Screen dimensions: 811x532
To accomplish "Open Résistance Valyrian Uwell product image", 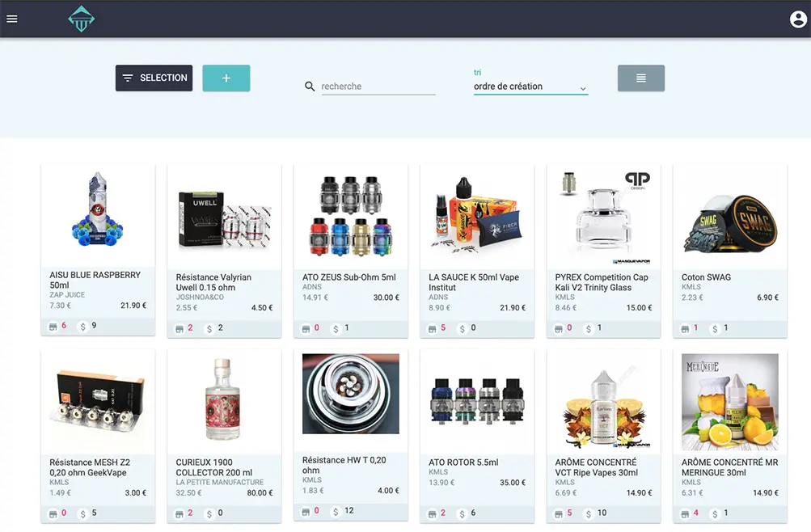I will pos(224,222).
